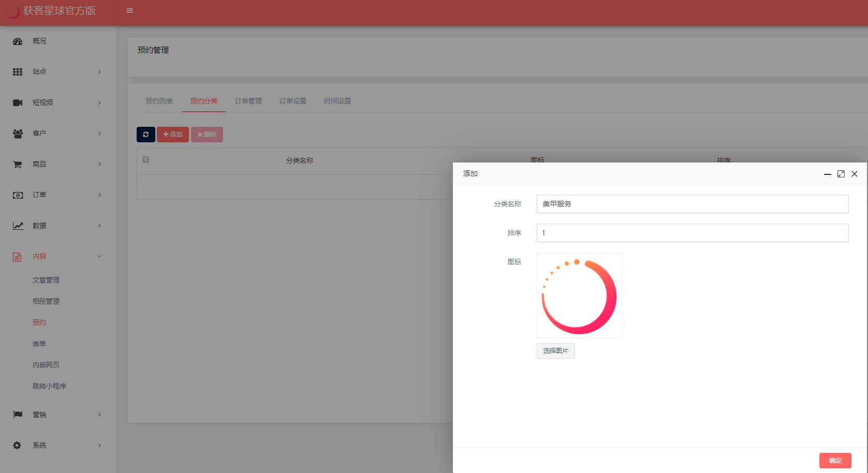This screenshot has width=868, height=473.
Task: Collapse the 内容 sidebar section chevron
Action: pos(99,257)
